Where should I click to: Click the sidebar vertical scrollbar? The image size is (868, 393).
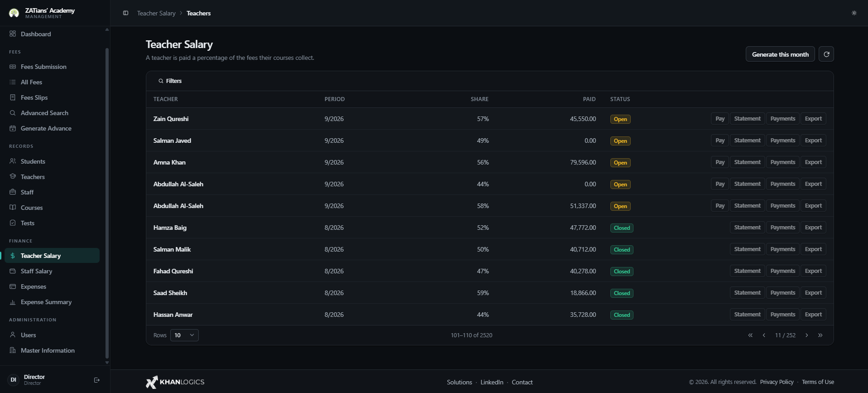107,203
